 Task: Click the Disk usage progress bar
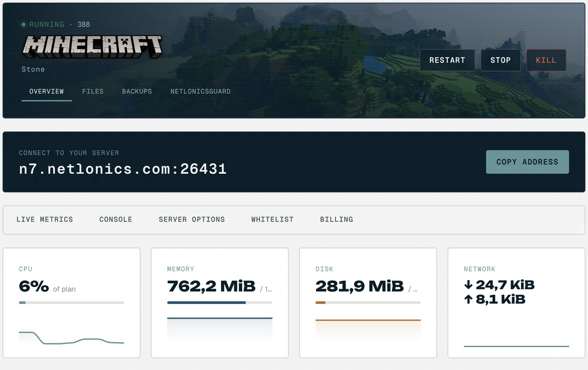click(368, 303)
